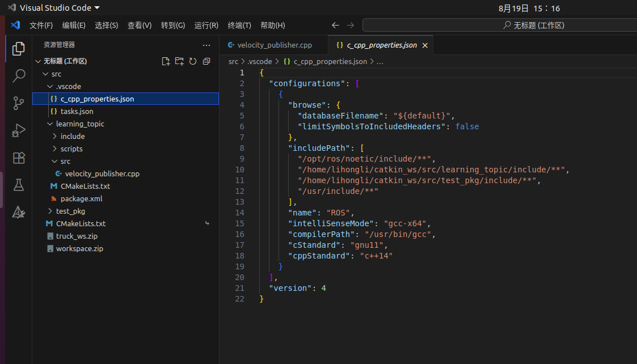The image size is (637, 364).
Task: Open the 文件(F) menu
Action: click(41, 25)
